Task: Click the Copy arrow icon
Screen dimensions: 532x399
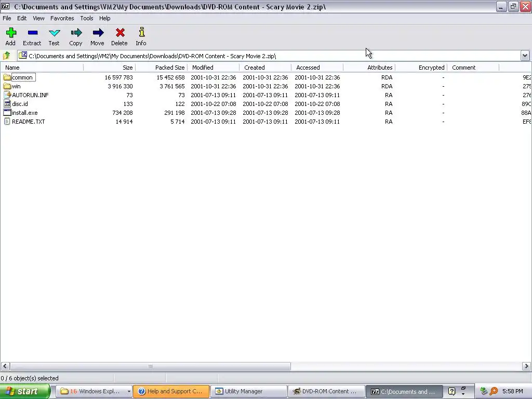Action: click(x=76, y=33)
